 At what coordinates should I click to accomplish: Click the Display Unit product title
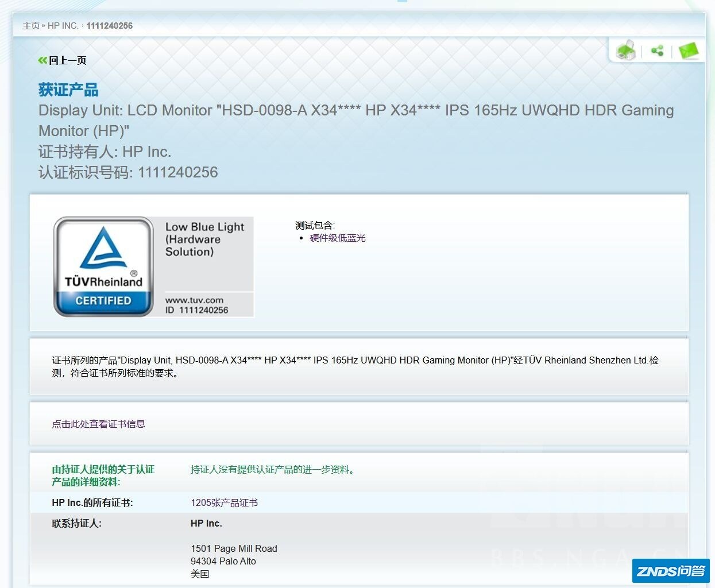pyautogui.click(x=356, y=121)
